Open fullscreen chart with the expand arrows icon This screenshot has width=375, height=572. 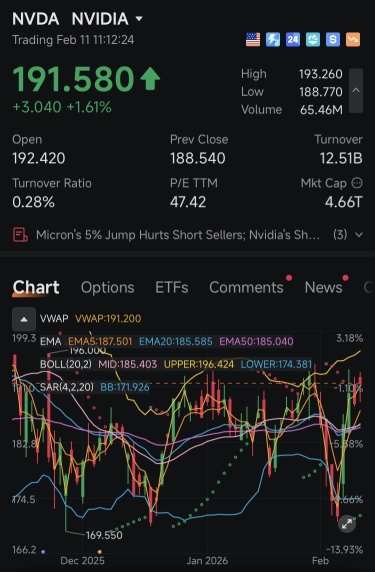click(x=347, y=524)
